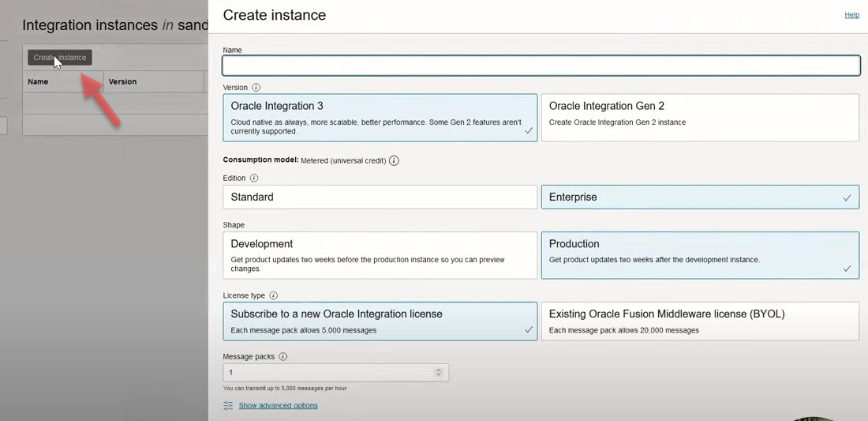Click the License type info icon
Screen dimensions: 868x421
point(274,296)
